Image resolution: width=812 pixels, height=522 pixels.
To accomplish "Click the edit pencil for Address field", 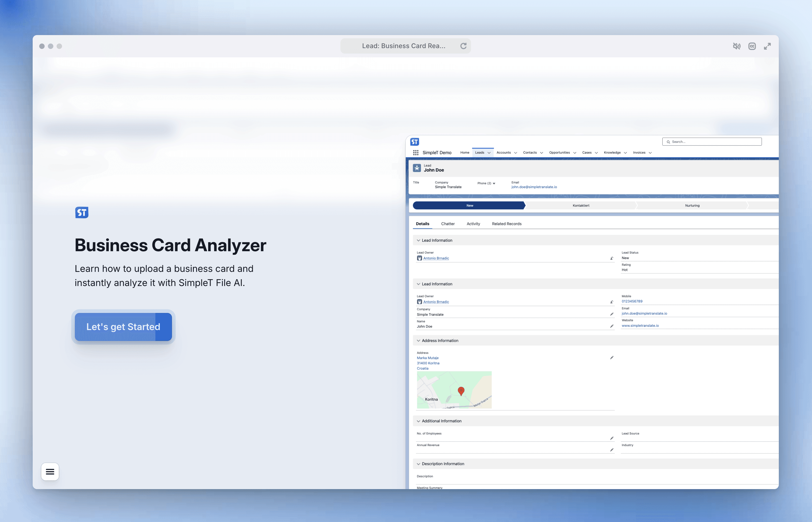I will 611,358.
